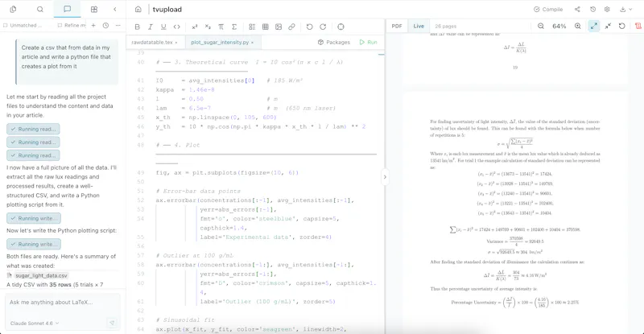Insert inline code formatting
The width and height of the screenshot is (644, 334).
(x=176, y=27)
